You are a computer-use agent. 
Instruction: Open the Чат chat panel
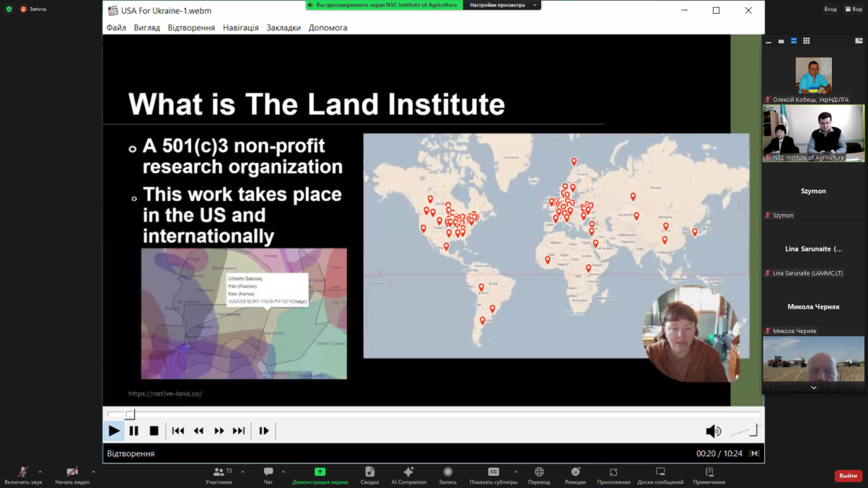(268, 475)
